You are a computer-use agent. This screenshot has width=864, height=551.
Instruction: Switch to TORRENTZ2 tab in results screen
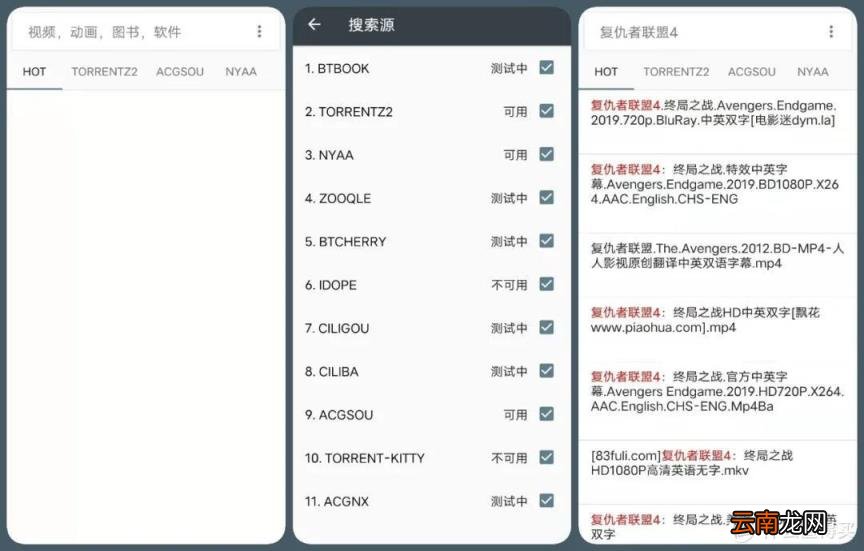tap(676, 72)
